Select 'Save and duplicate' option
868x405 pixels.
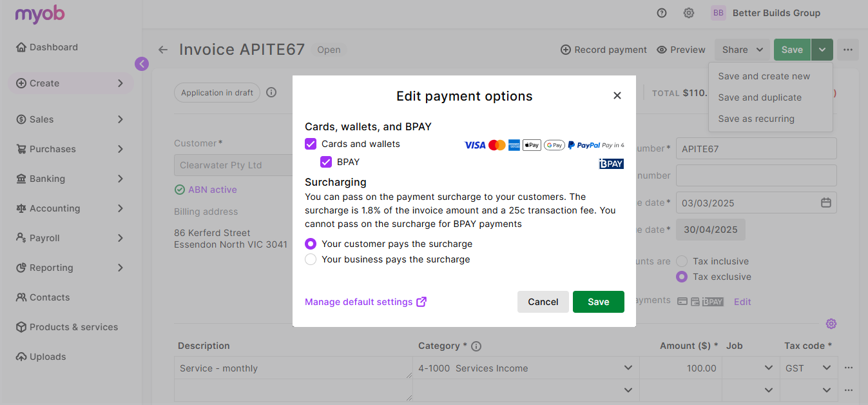pos(759,97)
